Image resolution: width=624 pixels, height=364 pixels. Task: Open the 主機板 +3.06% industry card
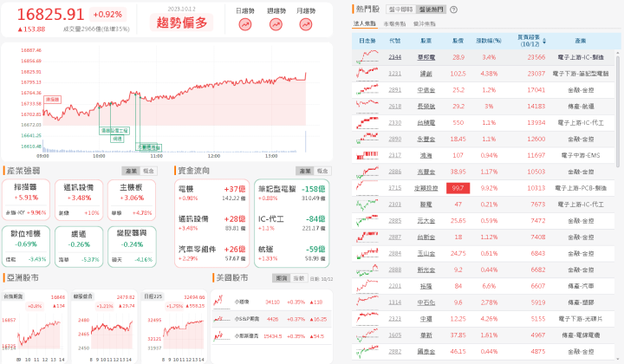132,199
